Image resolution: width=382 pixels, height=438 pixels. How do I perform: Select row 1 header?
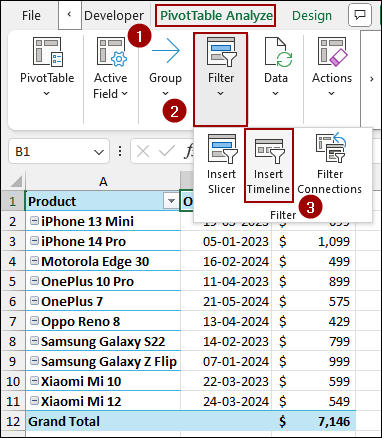click(x=13, y=201)
